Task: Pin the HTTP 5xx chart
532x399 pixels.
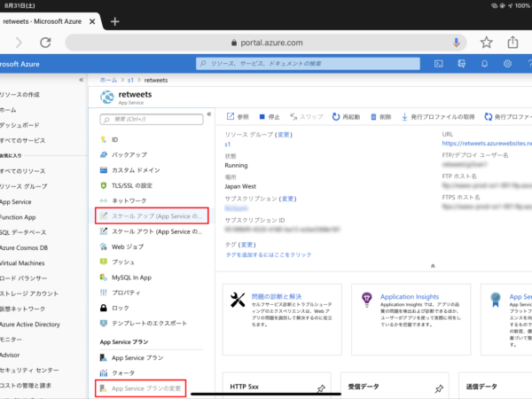Action: 321,388
